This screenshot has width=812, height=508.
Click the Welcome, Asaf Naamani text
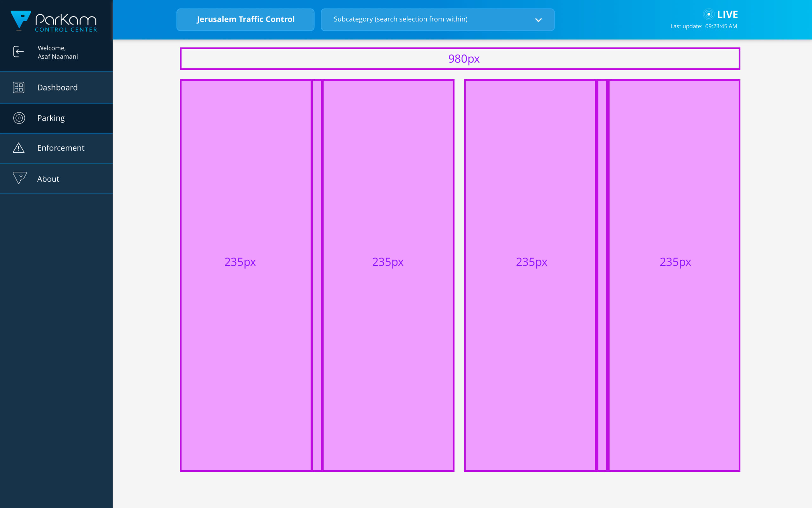click(58, 52)
